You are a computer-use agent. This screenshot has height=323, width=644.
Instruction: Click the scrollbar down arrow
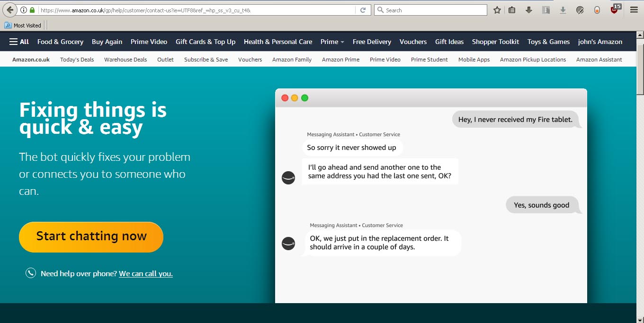(640, 319)
